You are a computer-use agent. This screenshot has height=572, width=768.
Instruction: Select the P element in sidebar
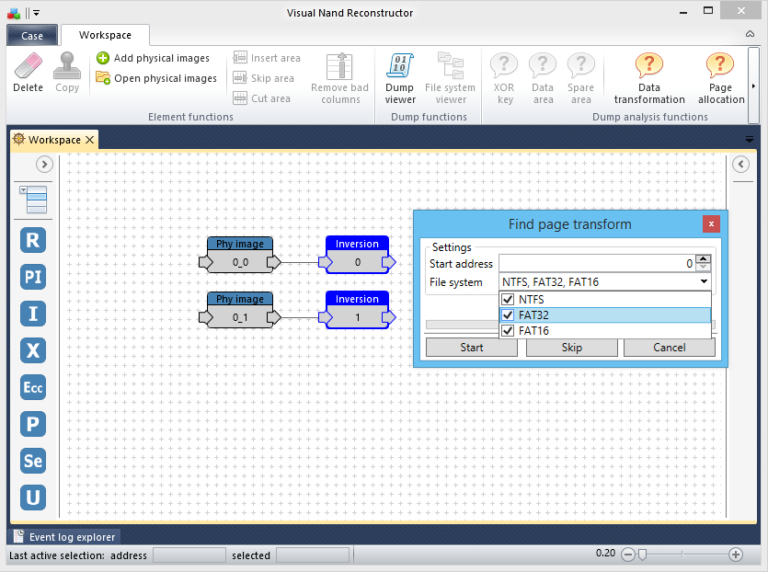(33, 424)
